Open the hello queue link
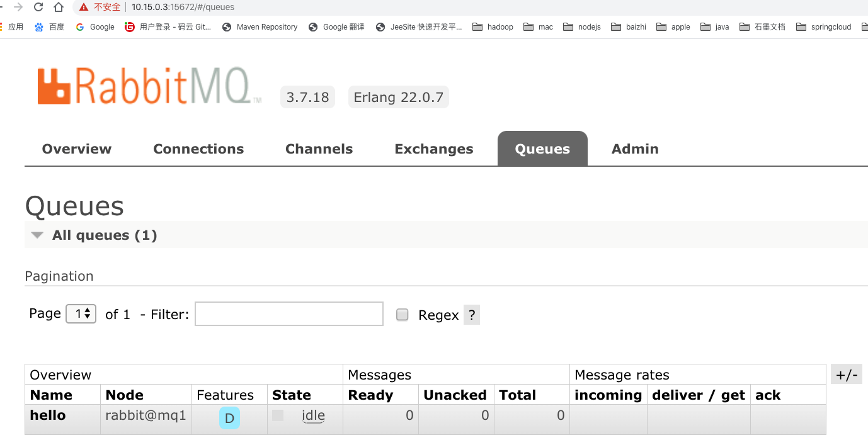868x445 pixels. coord(48,415)
